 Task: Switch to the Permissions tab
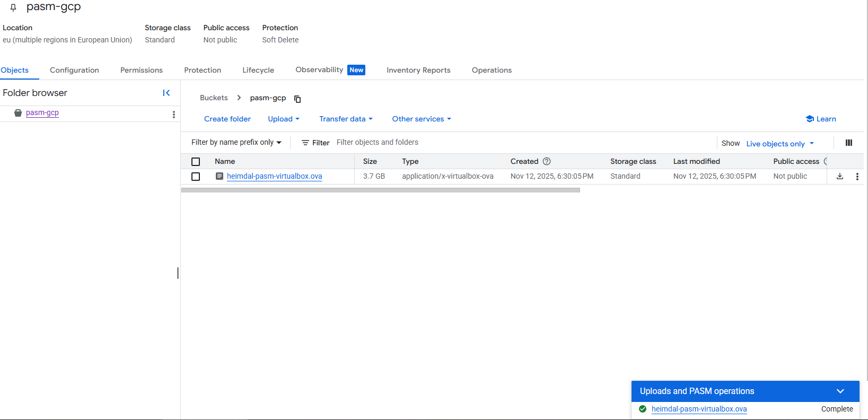coord(142,70)
